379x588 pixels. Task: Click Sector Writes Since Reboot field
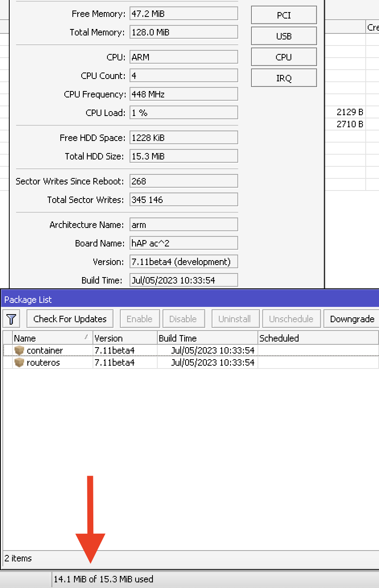pyautogui.click(x=184, y=181)
